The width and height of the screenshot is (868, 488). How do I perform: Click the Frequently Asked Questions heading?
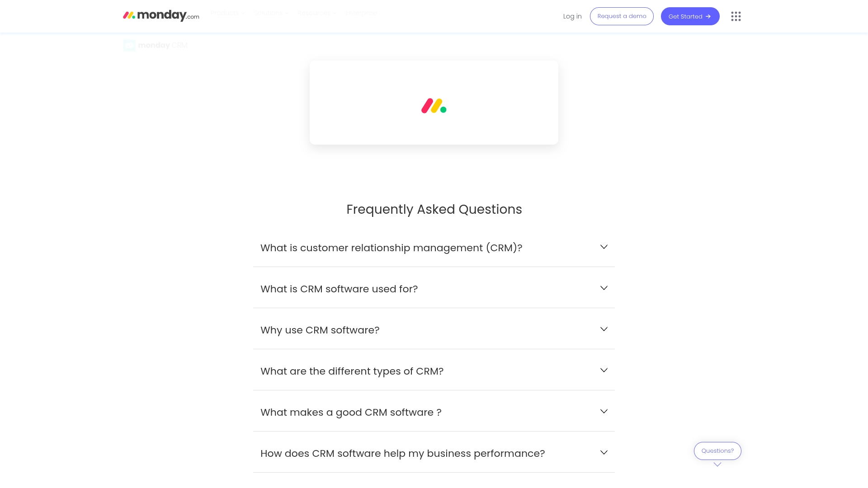coord(434,209)
